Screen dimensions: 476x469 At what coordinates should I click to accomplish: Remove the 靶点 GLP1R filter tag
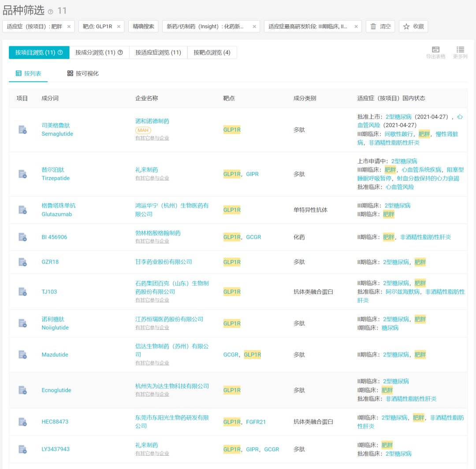(x=119, y=26)
